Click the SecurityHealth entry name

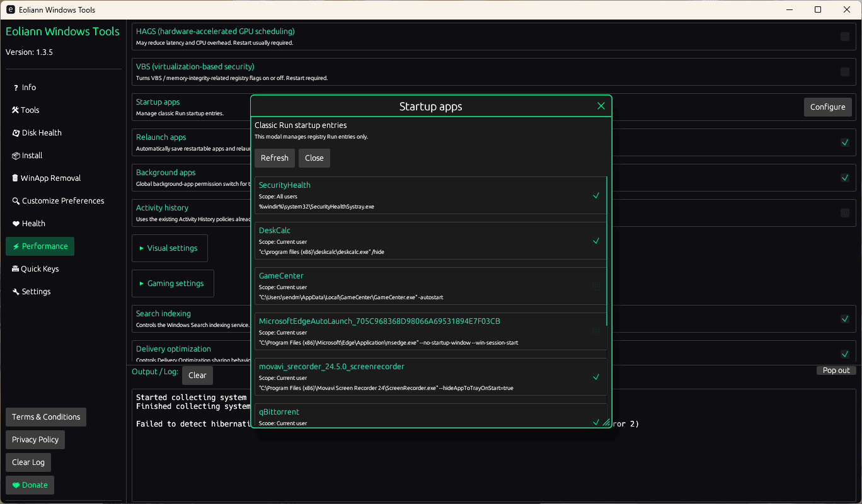pos(285,185)
